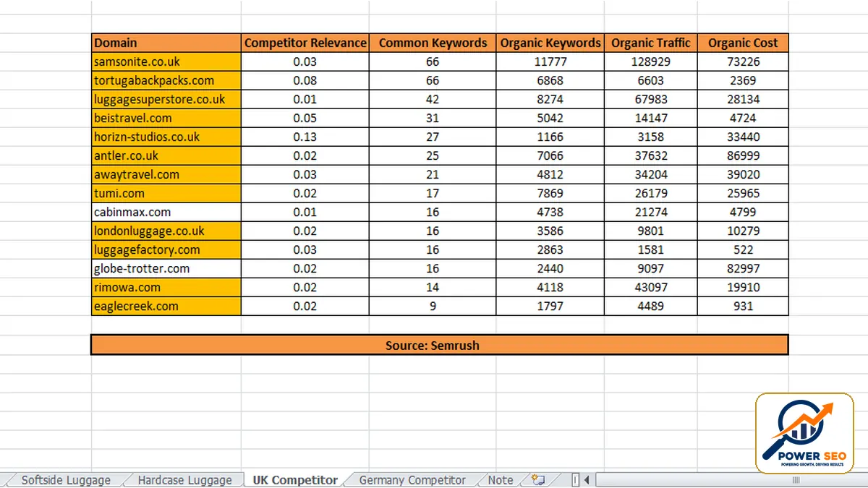Select the Domain header cell
The height and width of the screenshot is (488, 868).
pos(166,43)
